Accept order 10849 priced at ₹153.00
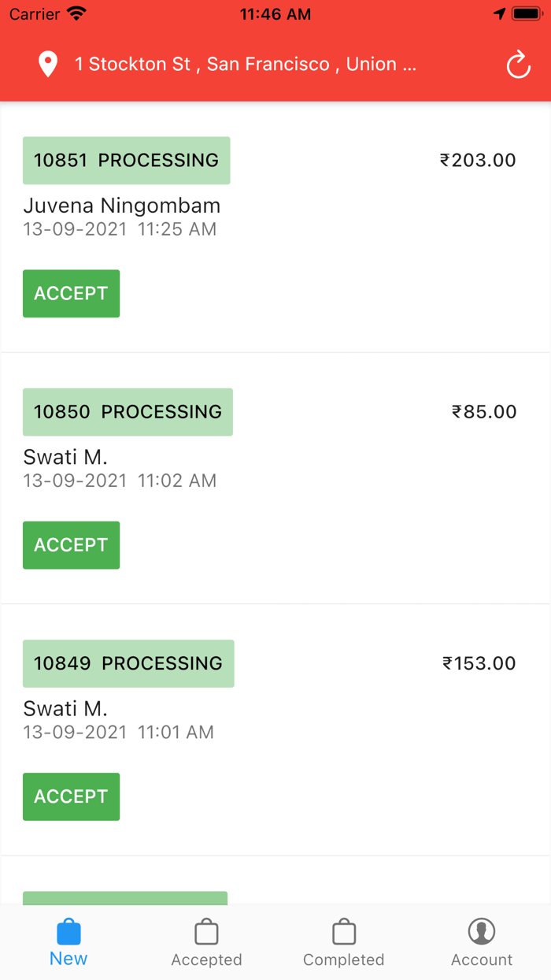The width and height of the screenshot is (551, 980). (x=71, y=796)
